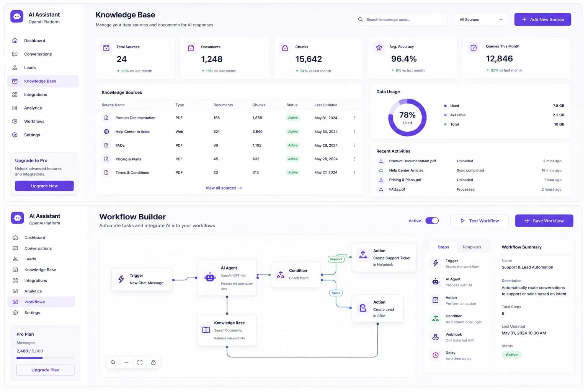Click the Used legend dot in Data Usage
The image size is (588, 392).
click(445, 106)
